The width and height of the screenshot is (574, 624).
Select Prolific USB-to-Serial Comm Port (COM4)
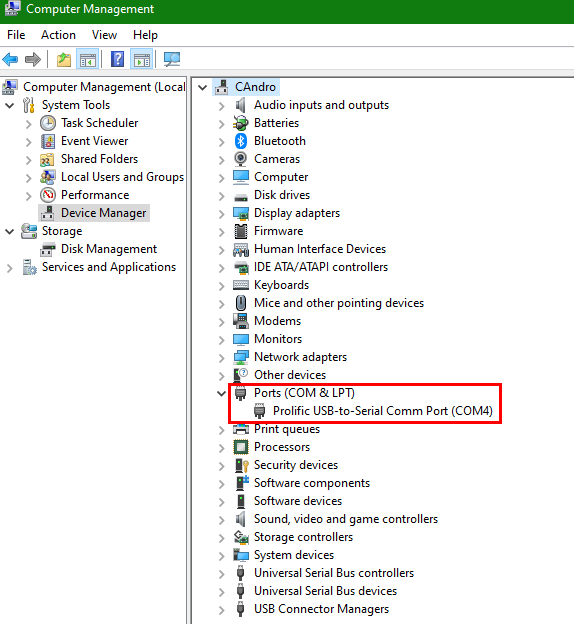[383, 411]
